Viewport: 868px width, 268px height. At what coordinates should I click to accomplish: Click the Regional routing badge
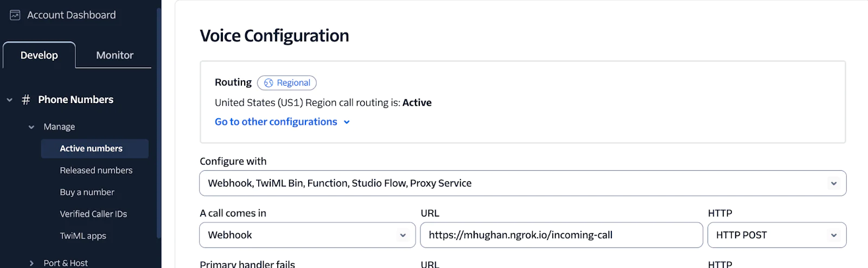coord(287,83)
